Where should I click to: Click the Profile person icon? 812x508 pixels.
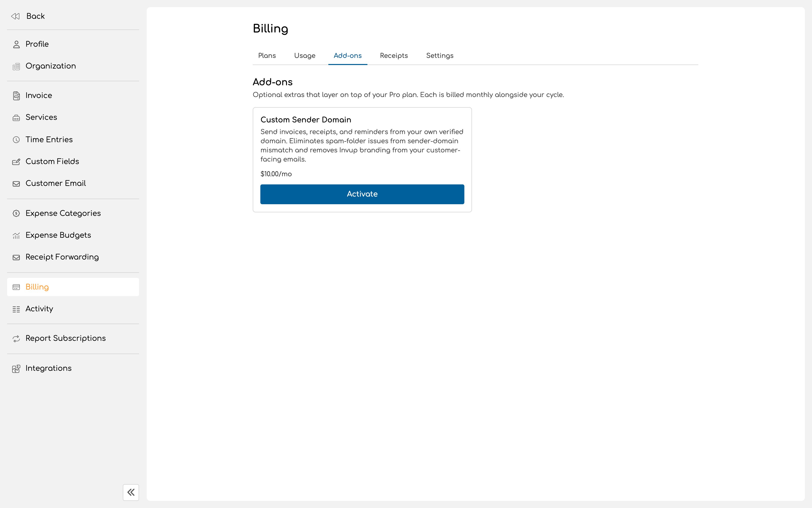[16, 44]
